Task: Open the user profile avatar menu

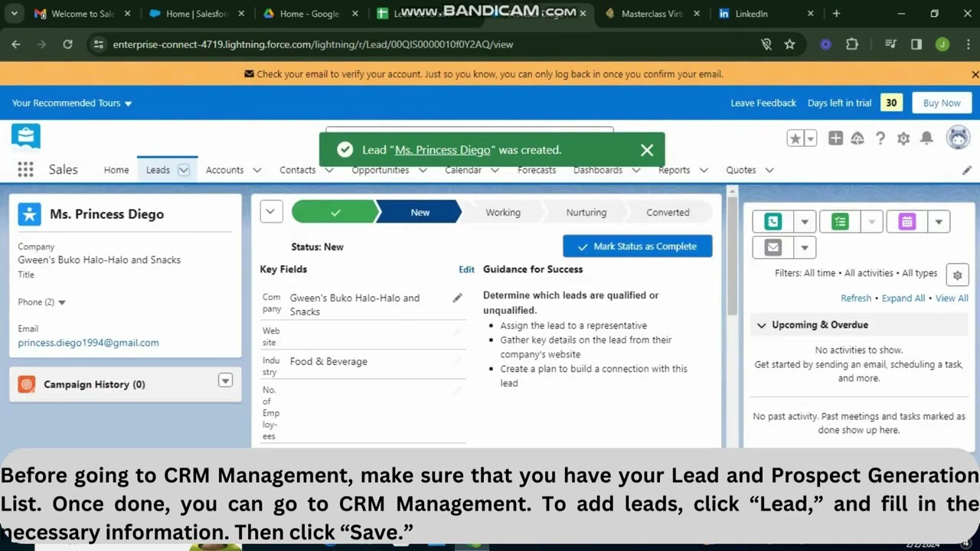Action: [958, 138]
